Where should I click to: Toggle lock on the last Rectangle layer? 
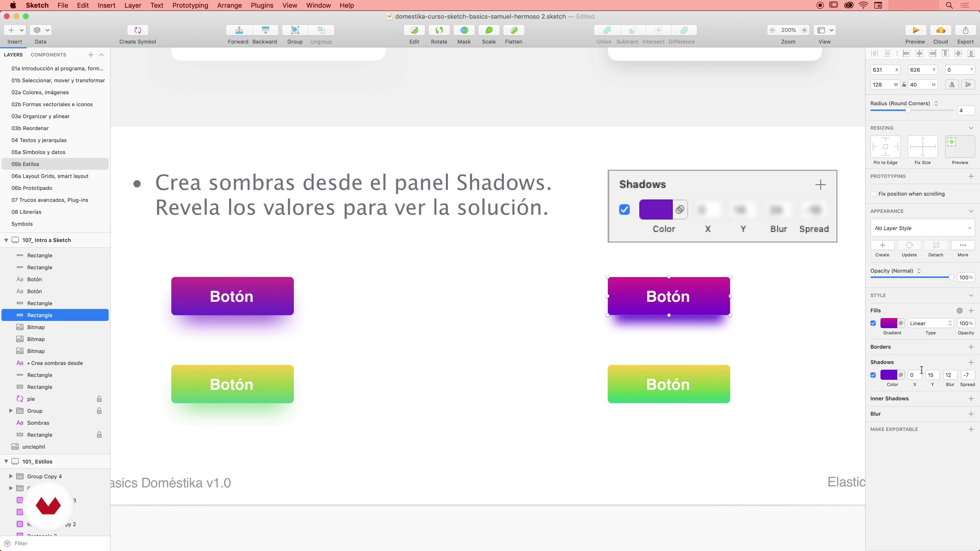click(99, 435)
